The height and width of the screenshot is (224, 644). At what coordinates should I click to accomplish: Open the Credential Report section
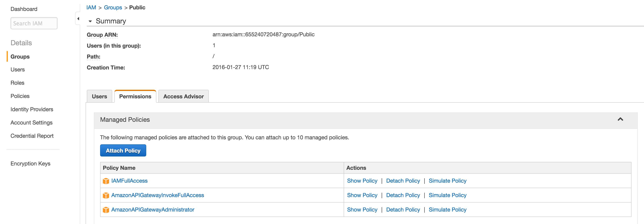coord(32,136)
